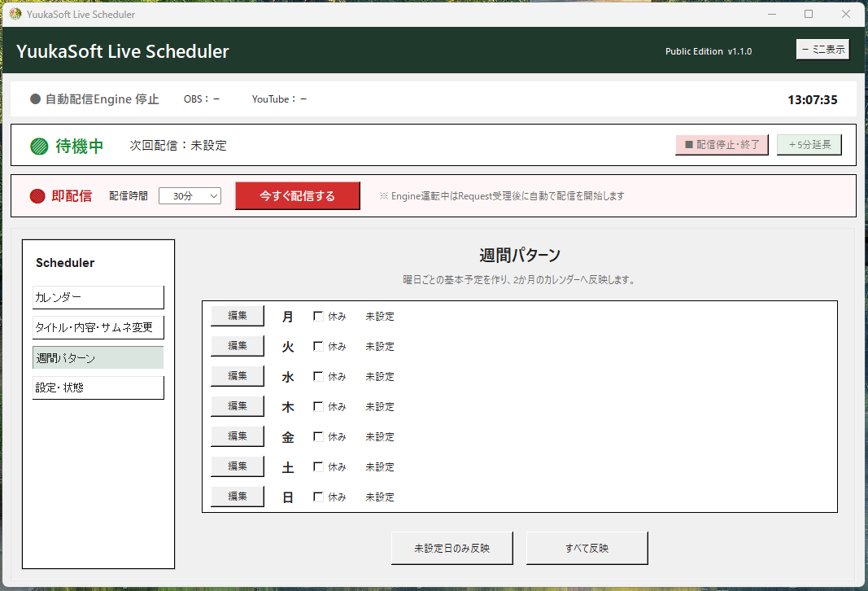Switch to mini view with ミニ表示 button
The height and width of the screenshot is (591, 868).
(x=823, y=50)
